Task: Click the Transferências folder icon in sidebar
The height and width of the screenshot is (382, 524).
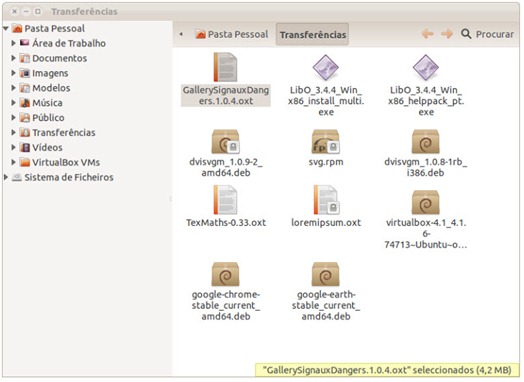Action: 24,132
